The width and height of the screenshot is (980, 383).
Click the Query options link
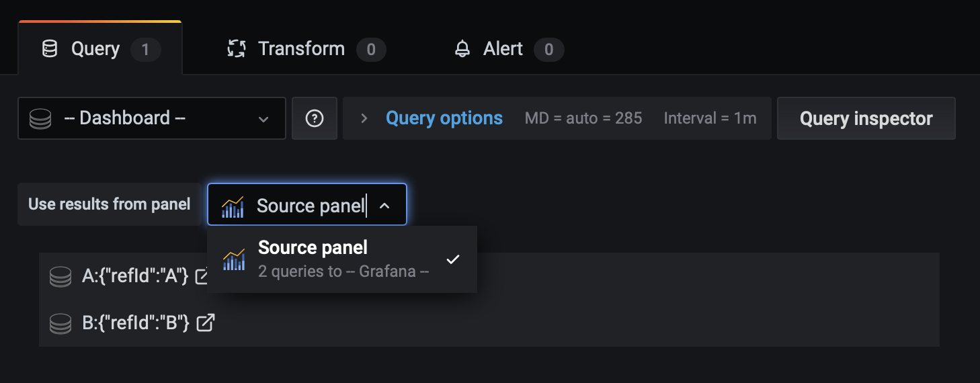444,118
